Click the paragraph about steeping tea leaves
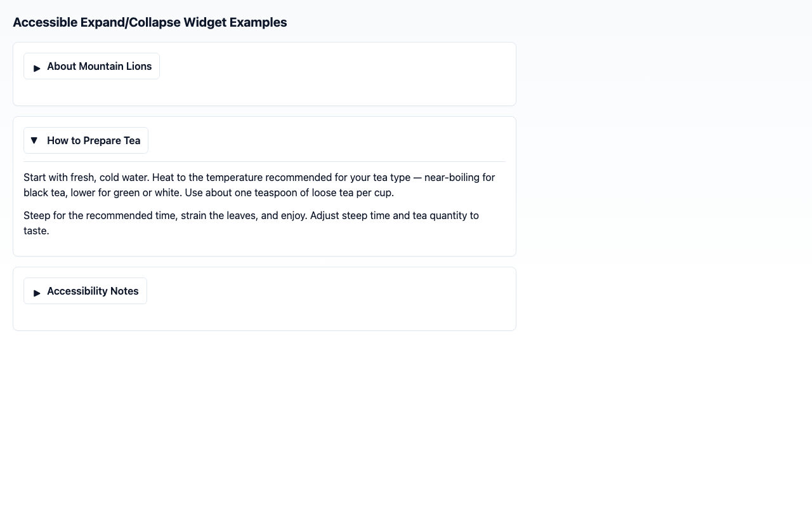The image size is (812, 508). (x=251, y=223)
